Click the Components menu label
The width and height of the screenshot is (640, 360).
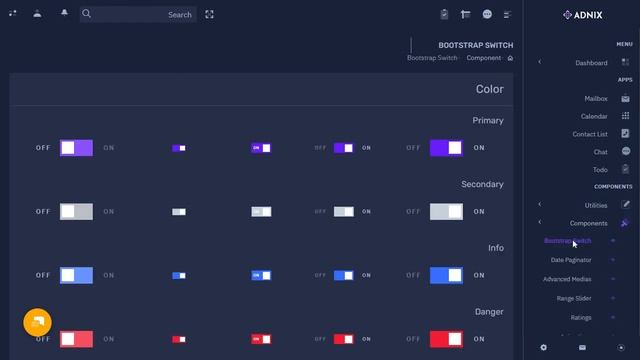coord(589,223)
